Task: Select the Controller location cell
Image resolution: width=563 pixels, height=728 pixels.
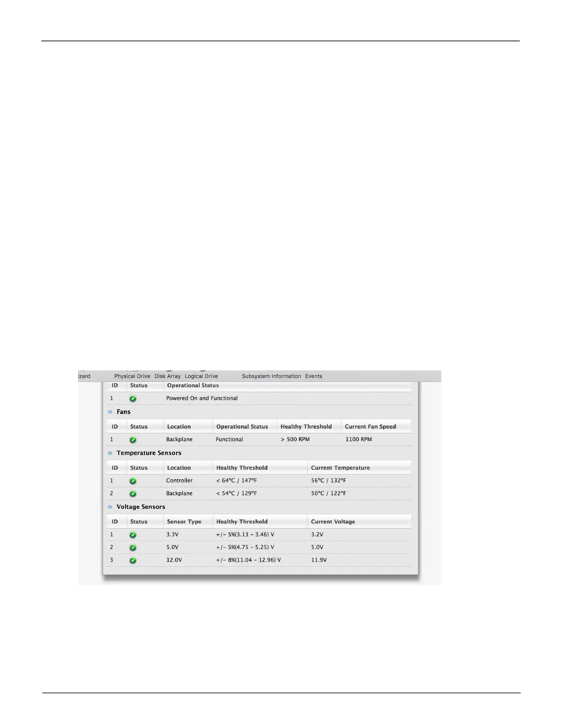Action: (x=179, y=481)
